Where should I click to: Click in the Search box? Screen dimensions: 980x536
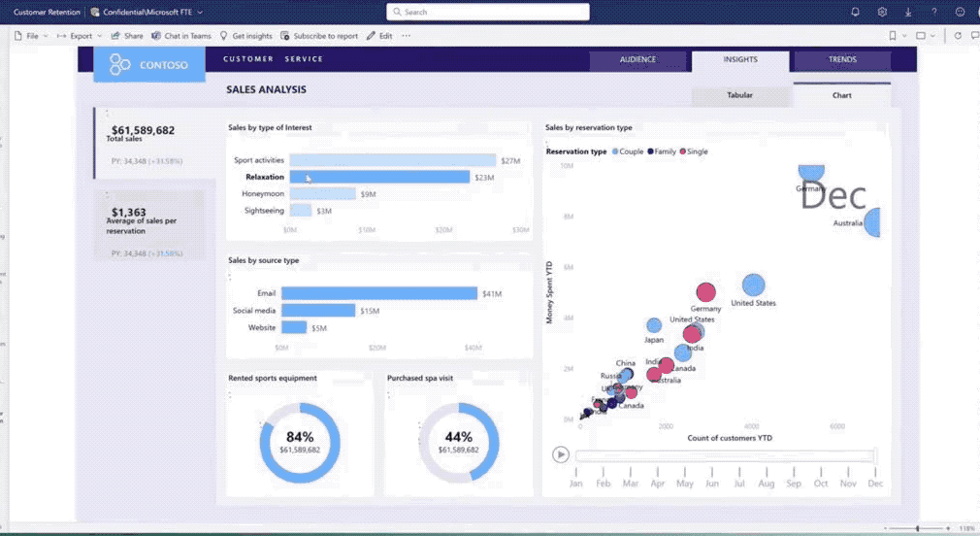point(487,12)
